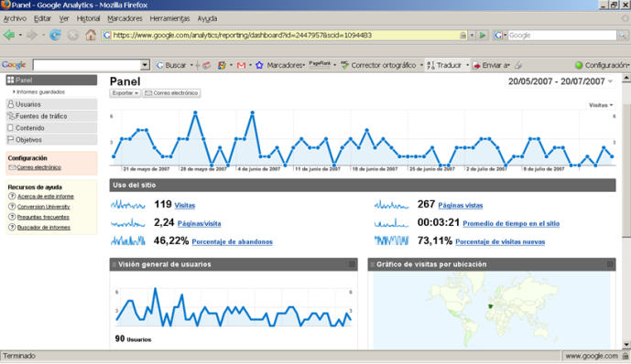Viewport: 631px width, 364px height.
Task: Expand the Google Toolbar search box dropdown
Action: (x=145, y=65)
